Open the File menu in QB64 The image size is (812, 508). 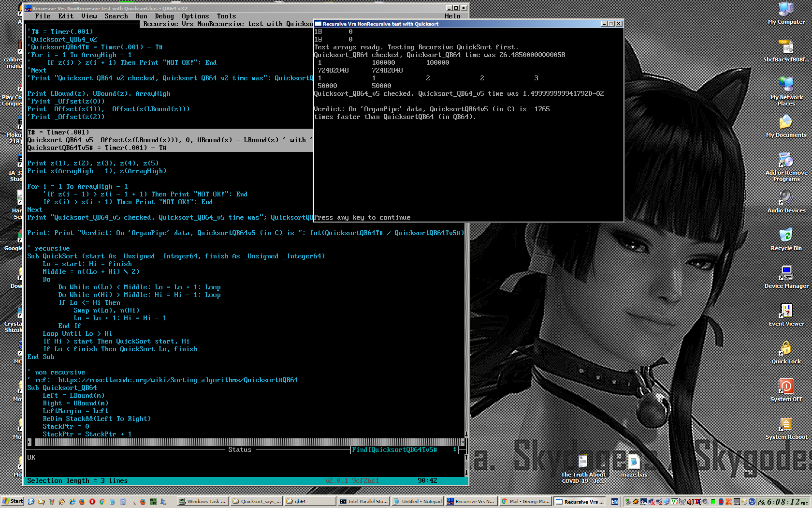[43, 16]
